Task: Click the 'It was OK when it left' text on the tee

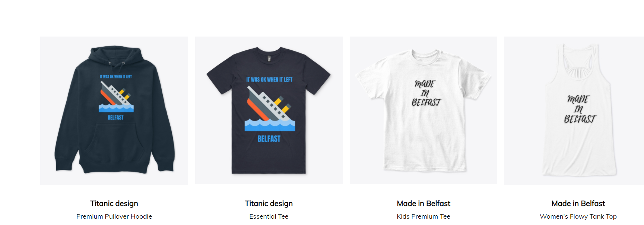Action: click(269, 79)
